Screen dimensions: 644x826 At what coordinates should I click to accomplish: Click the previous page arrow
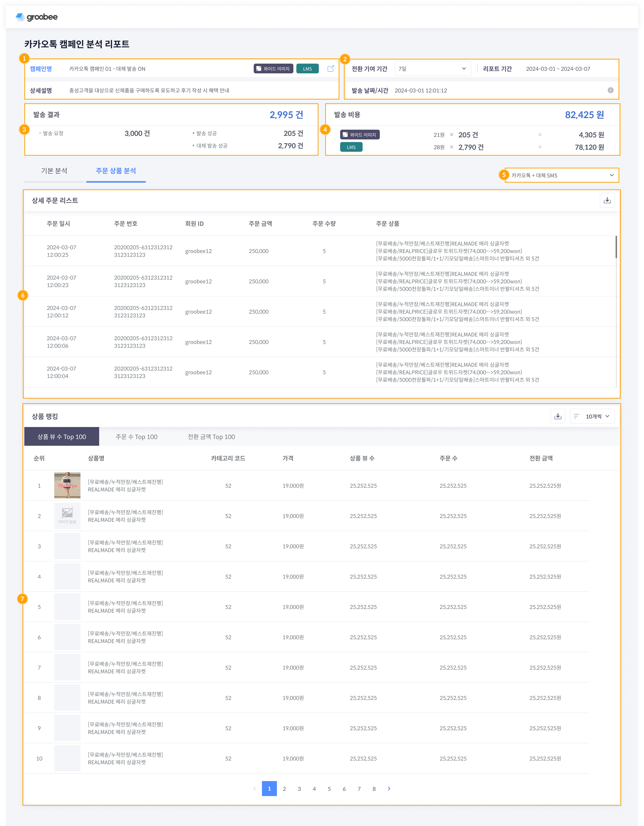pos(255,789)
